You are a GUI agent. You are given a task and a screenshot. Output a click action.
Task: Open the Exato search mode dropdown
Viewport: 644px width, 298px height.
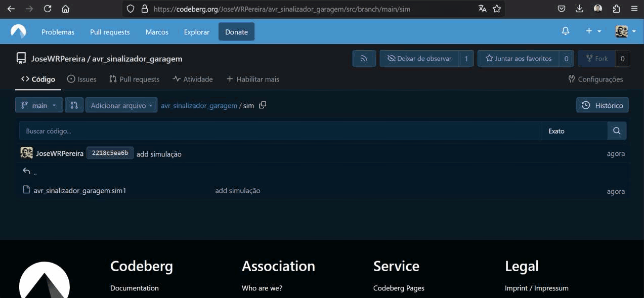pyautogui.click(x=575, y=131)
